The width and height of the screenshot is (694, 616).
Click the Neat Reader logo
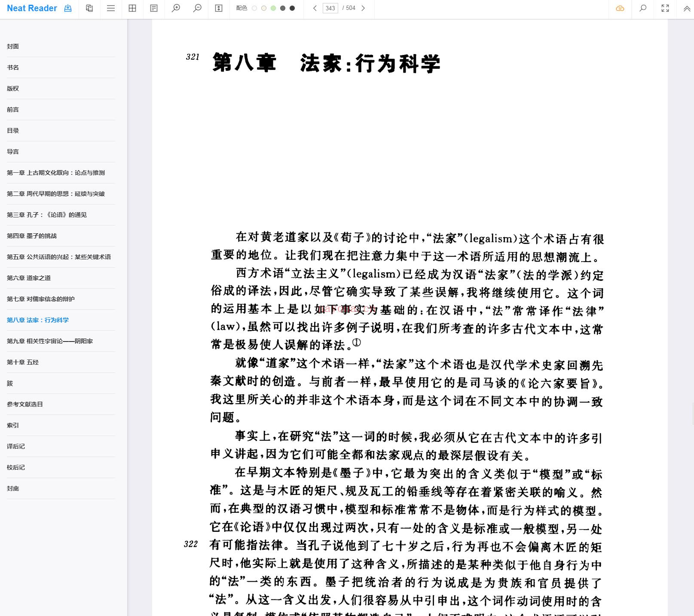pyautogui.click(x=32, y=8)
